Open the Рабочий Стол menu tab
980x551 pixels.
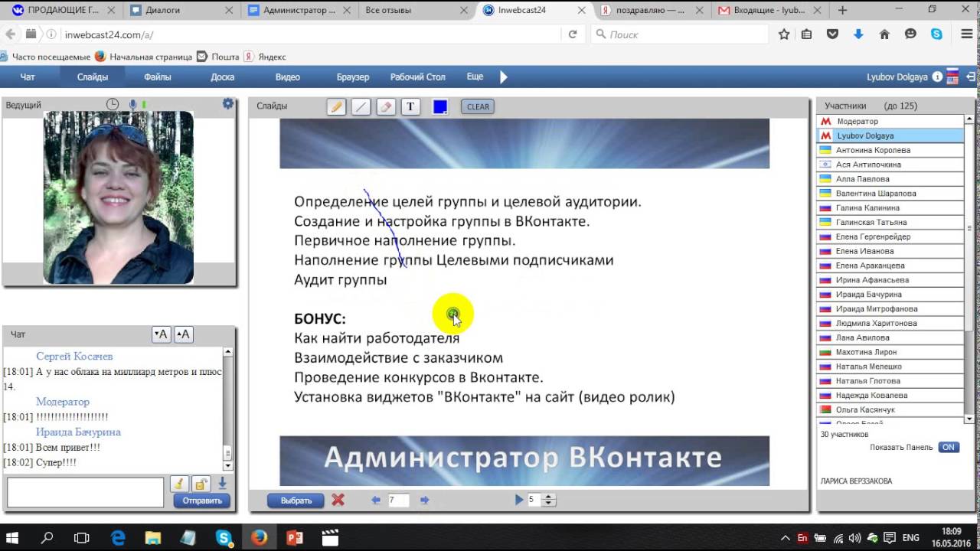[x=418, y=77]
